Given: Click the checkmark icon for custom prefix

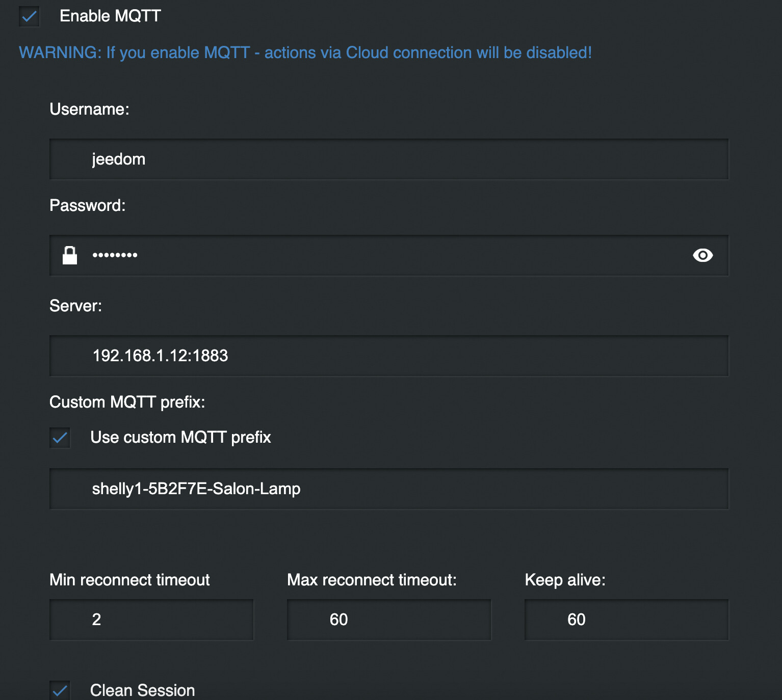Looking at the screenshot, I should coord(60,438).
